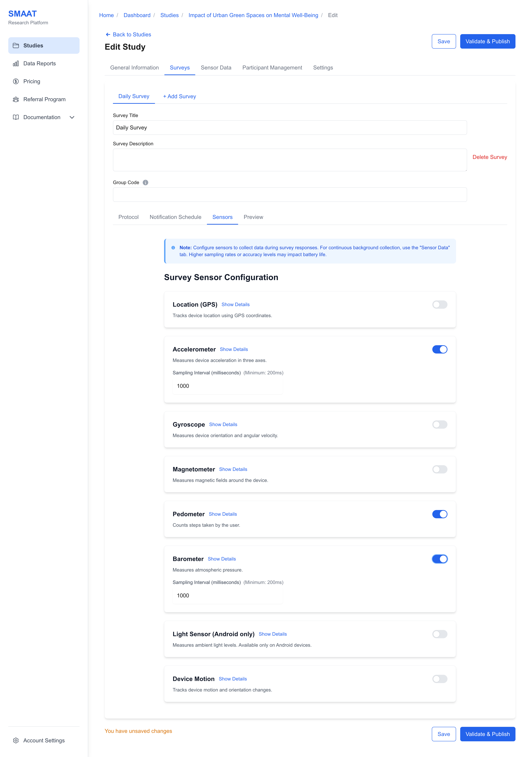The height and width of the screenshot is (757, 532).
Task: Click the Back to Studies arrow icon
Action: coord(108,35)
